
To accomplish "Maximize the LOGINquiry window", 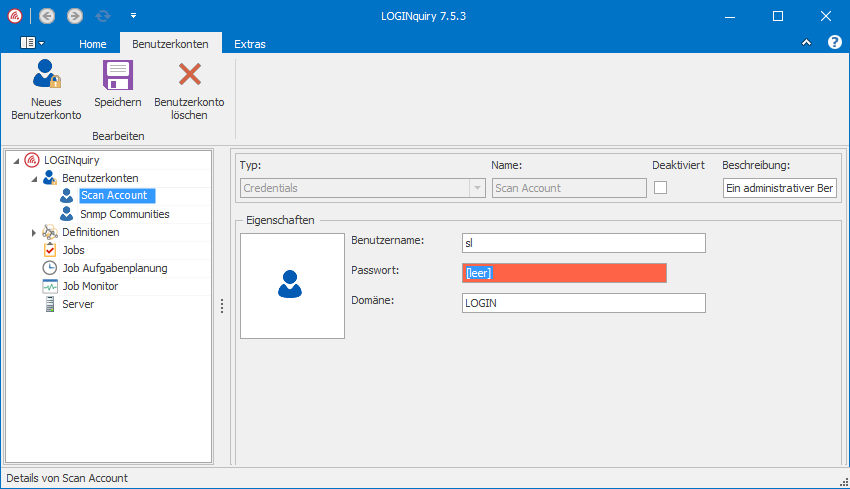I will coord(778,16).
